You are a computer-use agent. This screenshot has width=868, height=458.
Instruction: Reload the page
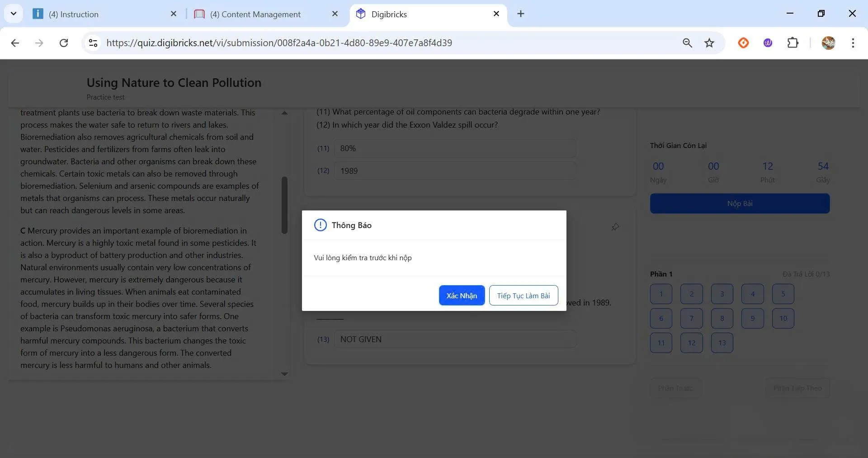pos(64,43)
